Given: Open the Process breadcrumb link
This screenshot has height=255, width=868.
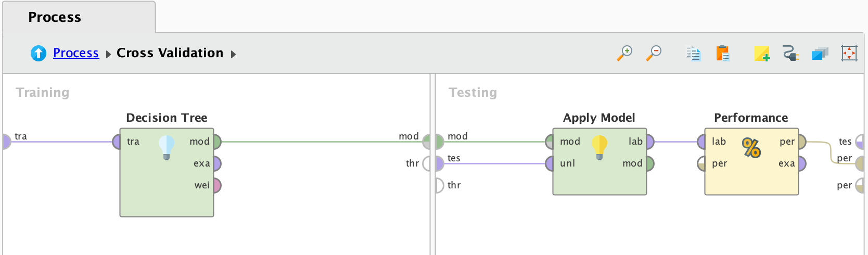Looking at the screenshot, I should pos(76,53).
